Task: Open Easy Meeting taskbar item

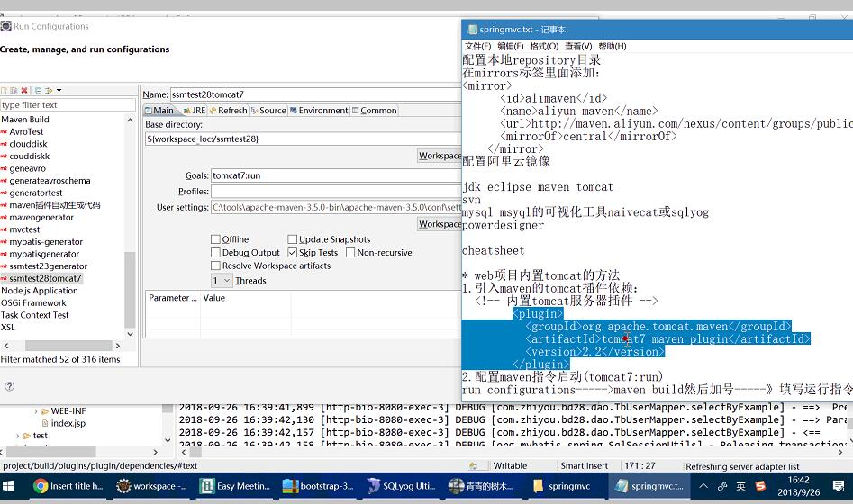Action: (235, 485)
